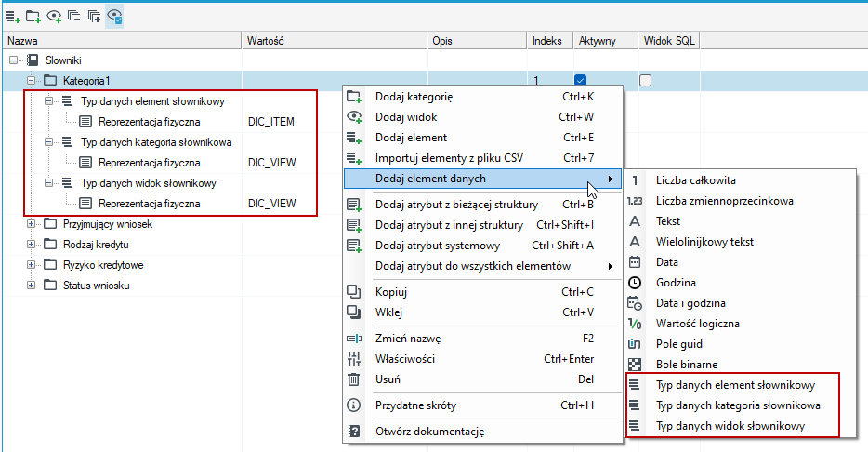This screenshot has width=868, height=452.
Task: Expand the Przyjmujący wniosek folder
Action: pyautogui.click(x=31, y=224)
